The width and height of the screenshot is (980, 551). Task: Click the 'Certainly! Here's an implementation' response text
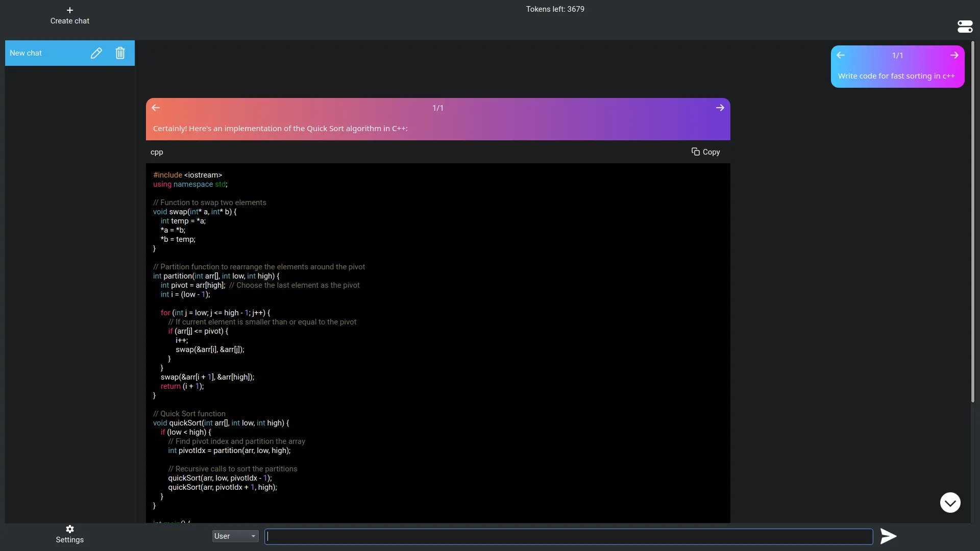point(280,129)
